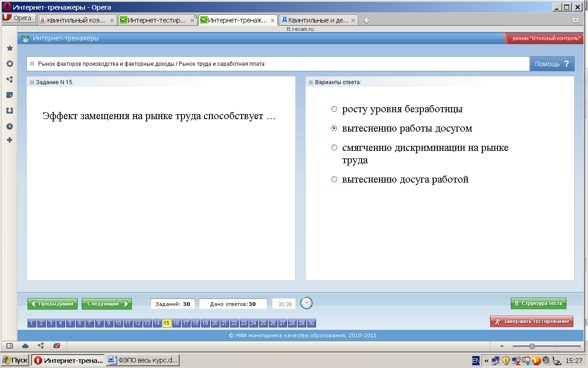Jump to question 20

pyautogui.click(x=215, y=323)
